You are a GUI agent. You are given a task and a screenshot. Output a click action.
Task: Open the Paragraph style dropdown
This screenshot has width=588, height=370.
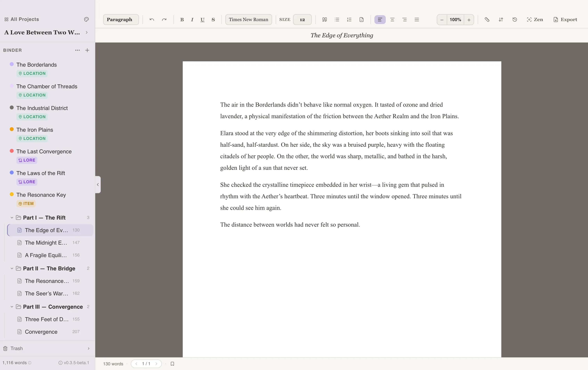[x=120, y=20]
